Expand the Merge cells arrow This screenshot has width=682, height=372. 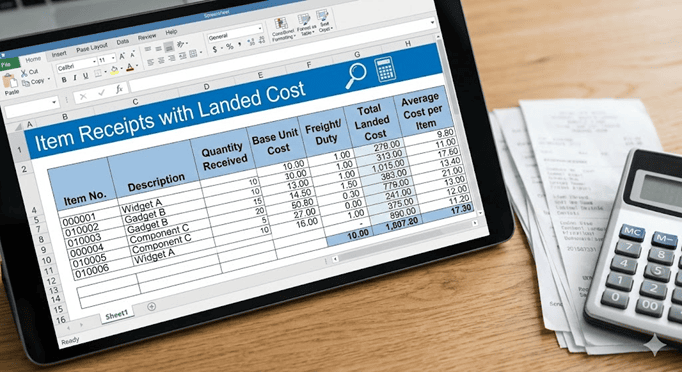point(201,52)
